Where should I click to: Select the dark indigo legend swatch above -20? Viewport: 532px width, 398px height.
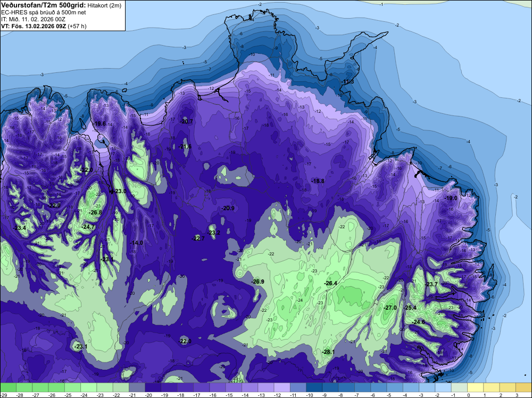coord(153,387)
